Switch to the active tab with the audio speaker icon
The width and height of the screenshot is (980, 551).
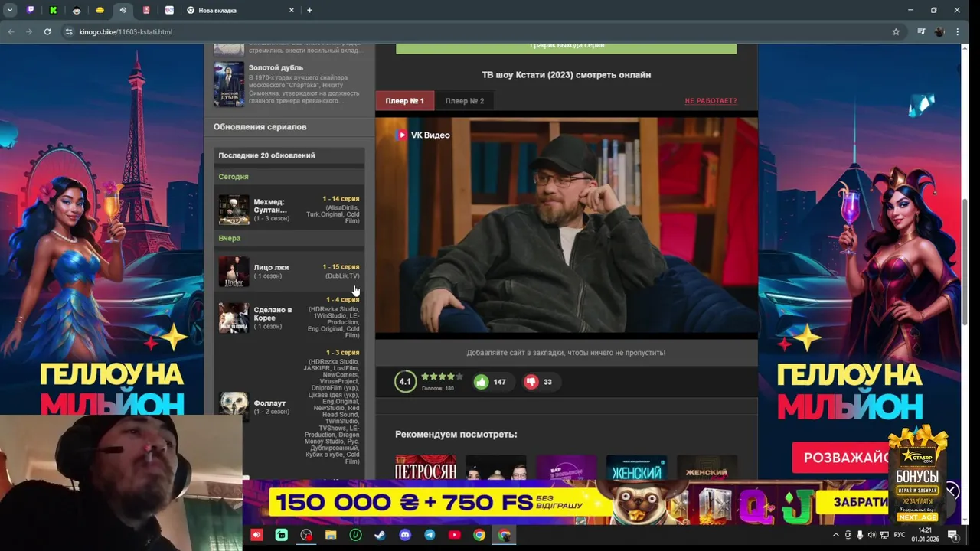click(122, 10)
